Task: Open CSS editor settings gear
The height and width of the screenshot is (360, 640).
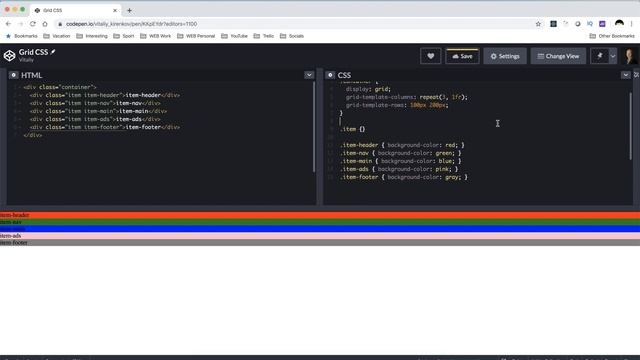Action: [330, 75]
